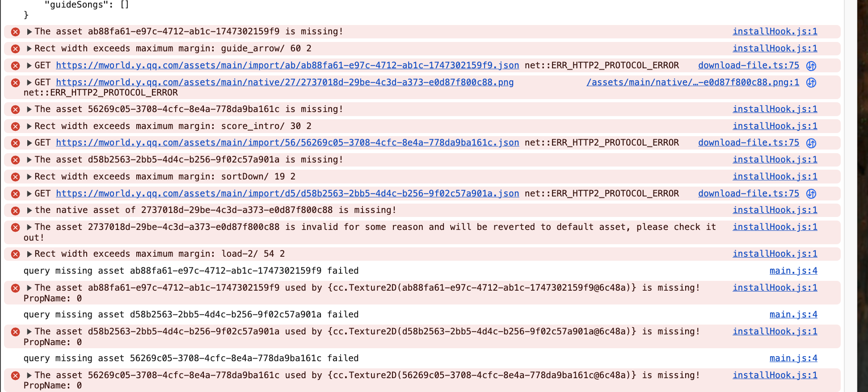Open download-file.ts:75 source on d58b2563 request row

point(748,193)
